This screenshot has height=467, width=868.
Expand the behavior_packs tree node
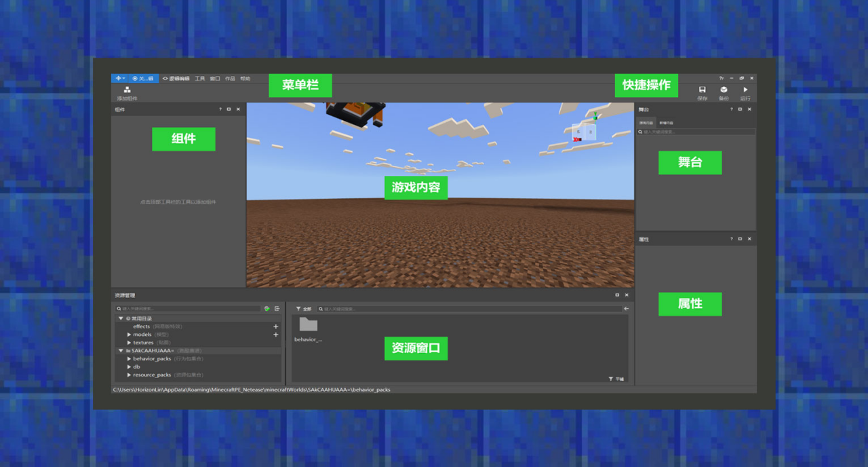tap(129, 358)
